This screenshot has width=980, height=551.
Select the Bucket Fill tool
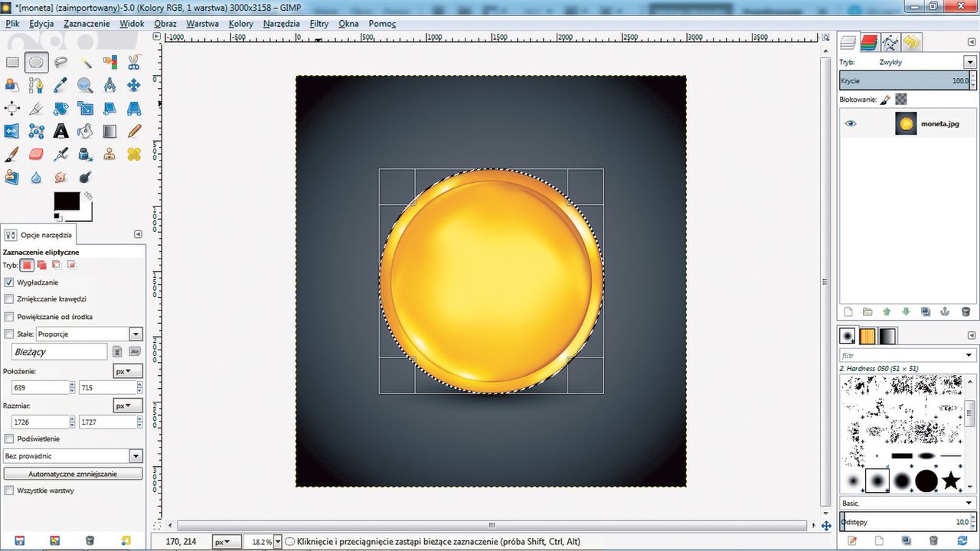coord(85,131)
